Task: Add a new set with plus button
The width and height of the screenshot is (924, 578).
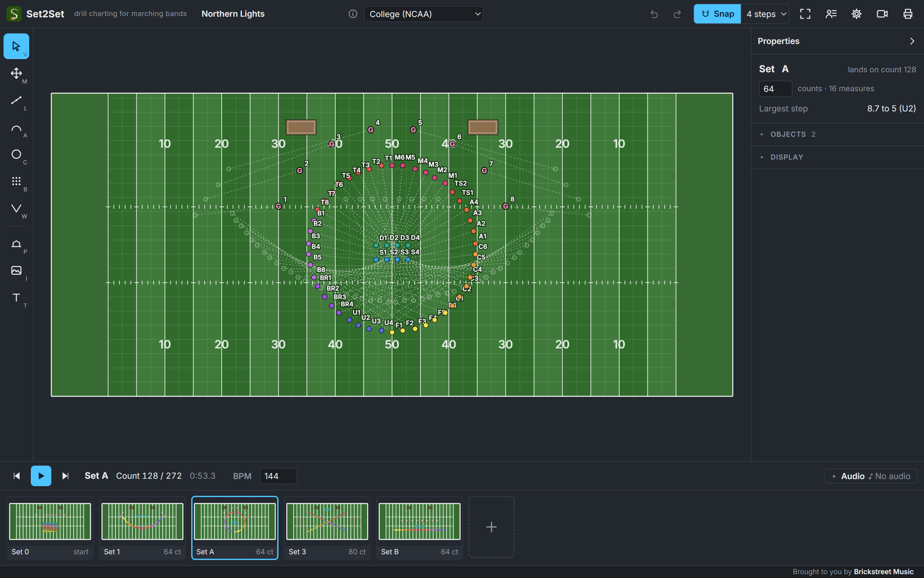Action: pyautogui.click(x=492, y=527)
